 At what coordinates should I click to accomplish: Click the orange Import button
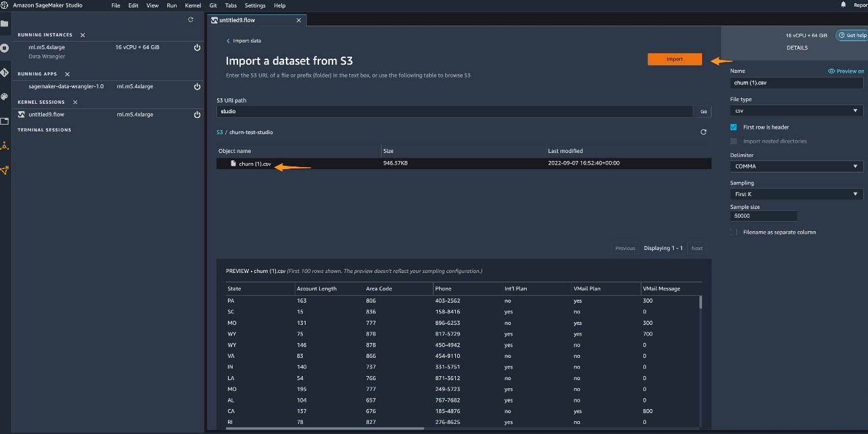[x=674, y=59]
